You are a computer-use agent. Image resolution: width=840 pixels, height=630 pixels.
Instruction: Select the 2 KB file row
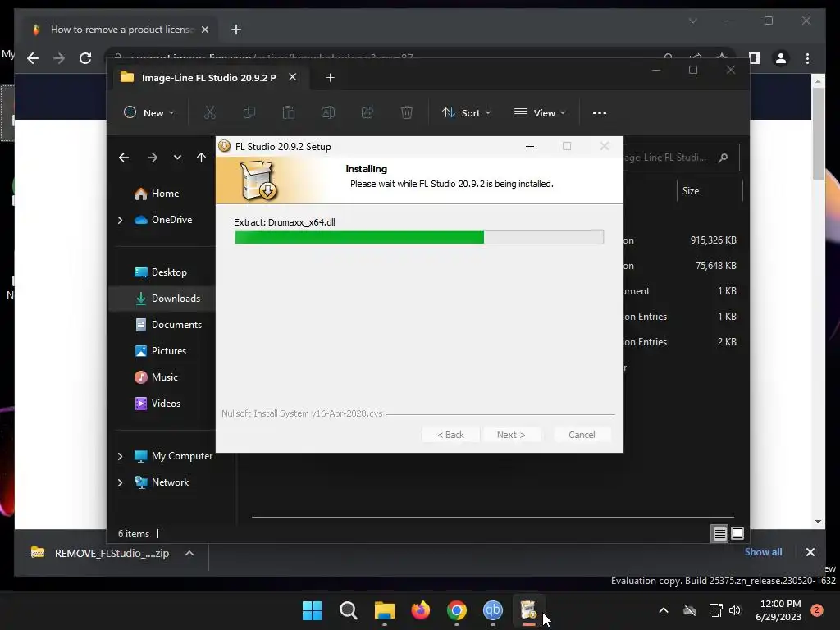click(x=682, y=342)
